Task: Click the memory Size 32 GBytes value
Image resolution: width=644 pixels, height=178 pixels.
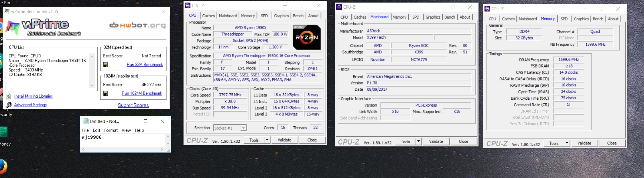Action: tap(524, 38)
